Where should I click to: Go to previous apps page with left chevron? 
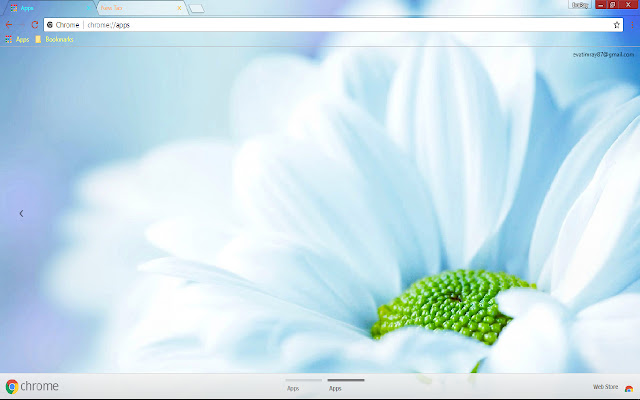21,213
